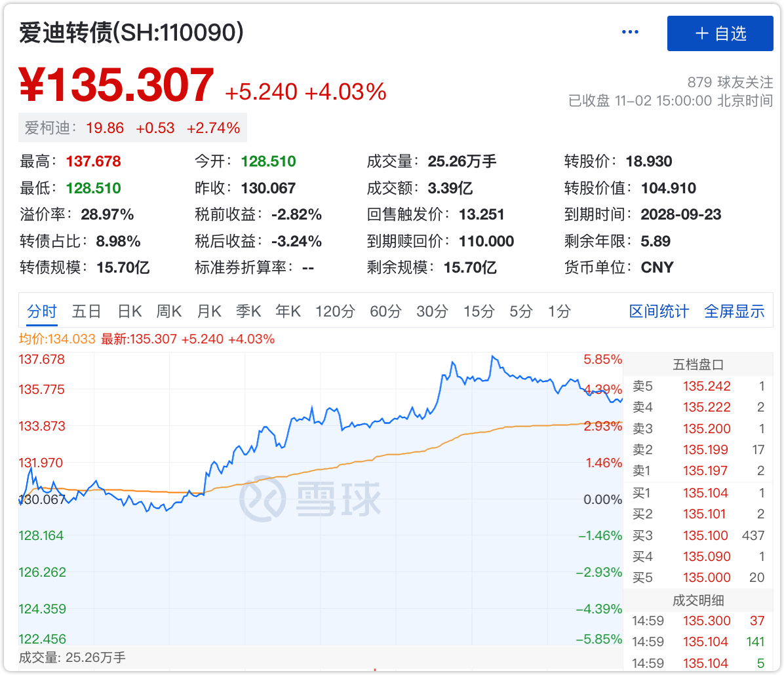Switch to the 30分 chart interval

click(x=432, y=311)
